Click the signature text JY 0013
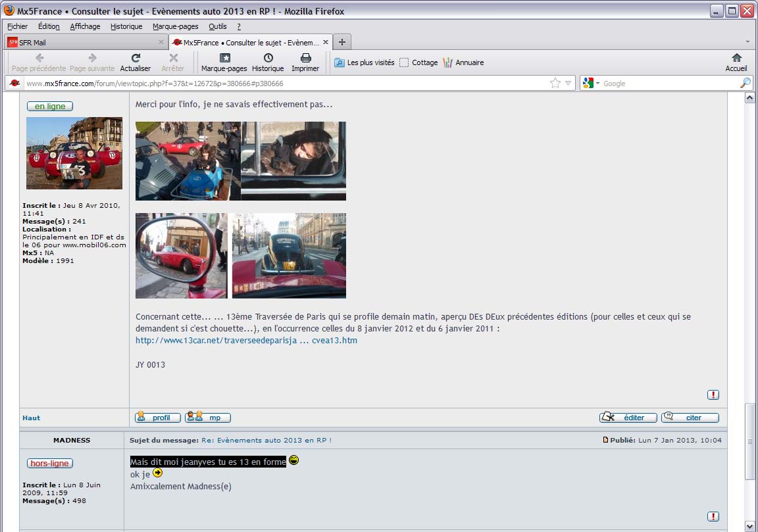The width and height of the screenshot is (758, 532). 150,365
